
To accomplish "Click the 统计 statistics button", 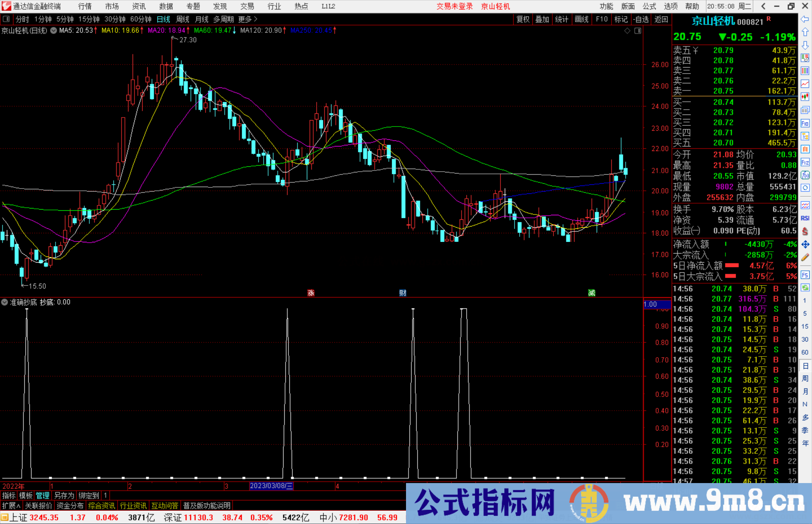I will point(562,19).
